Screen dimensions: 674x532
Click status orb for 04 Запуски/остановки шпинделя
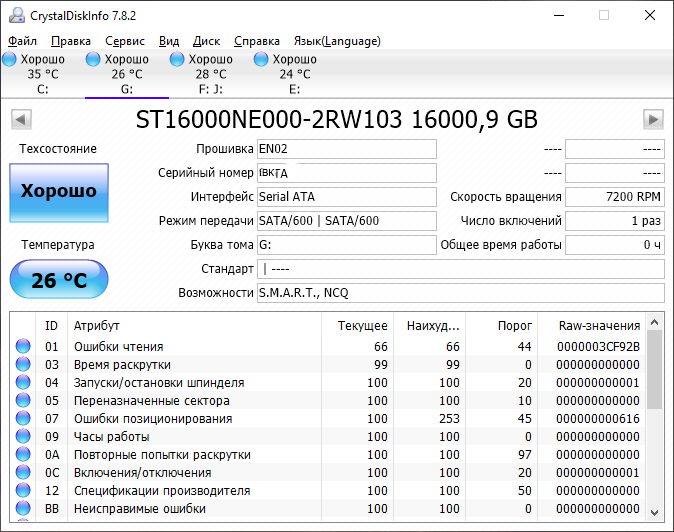pos(23,382)
